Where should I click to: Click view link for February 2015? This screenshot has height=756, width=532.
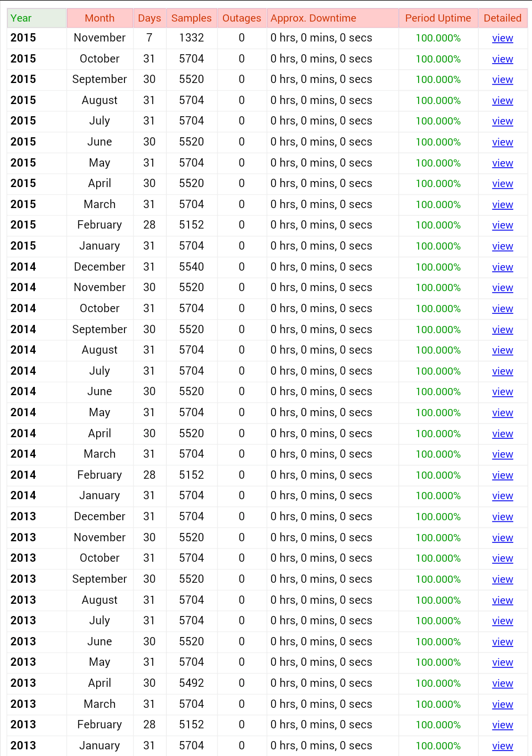tap(502, 225)
